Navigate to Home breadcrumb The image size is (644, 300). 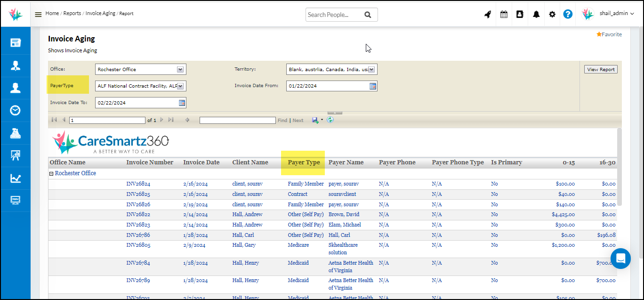(x=52, y=13)
